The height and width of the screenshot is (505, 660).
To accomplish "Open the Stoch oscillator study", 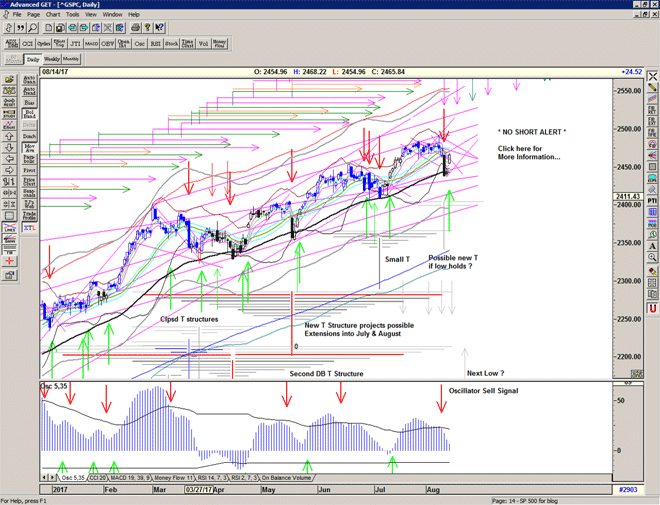I will pos(171,44).
